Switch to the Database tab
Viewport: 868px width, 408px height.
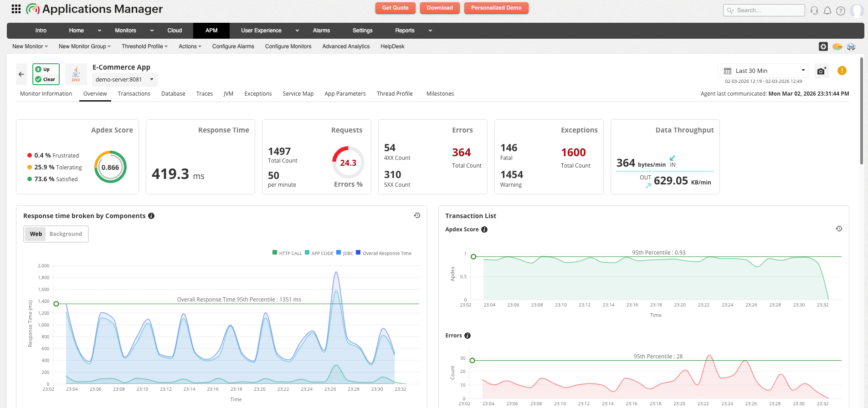click(x=173, y=94)
